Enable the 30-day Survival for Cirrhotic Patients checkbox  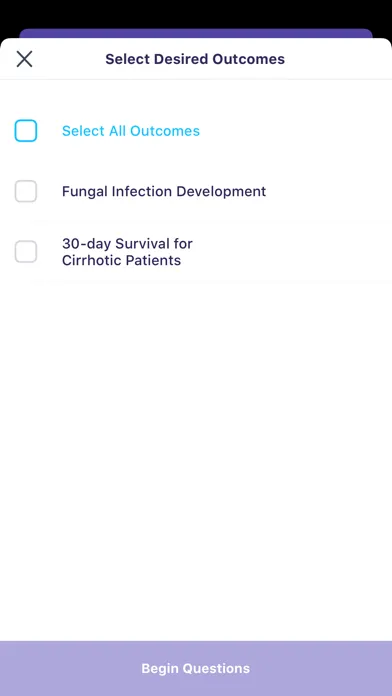coord(26,252)
